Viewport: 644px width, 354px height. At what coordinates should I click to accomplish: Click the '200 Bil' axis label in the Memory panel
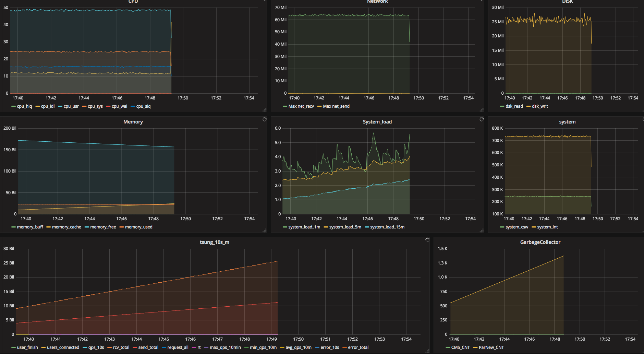click(10, 128)
